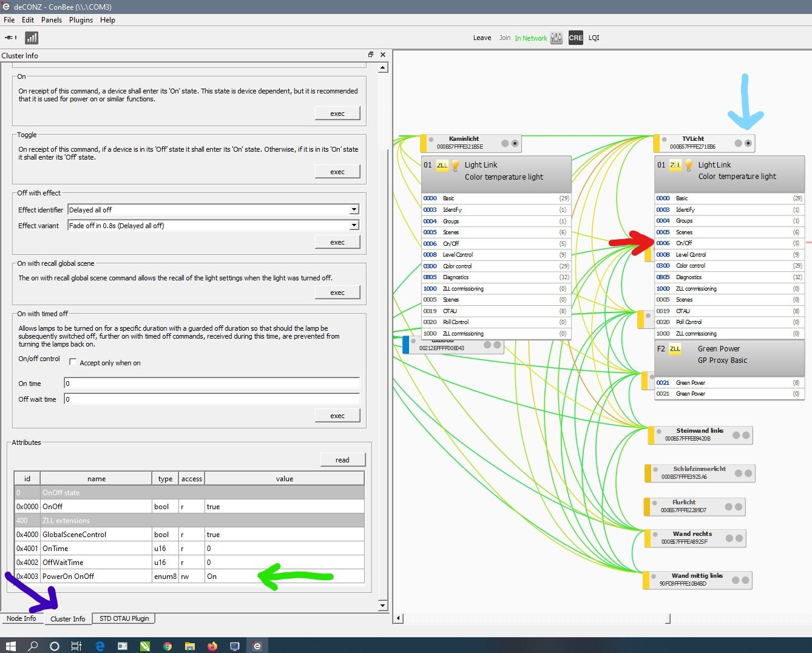
Task: Click Leave in the network toolbar
Action: click(x=482, y=38)
